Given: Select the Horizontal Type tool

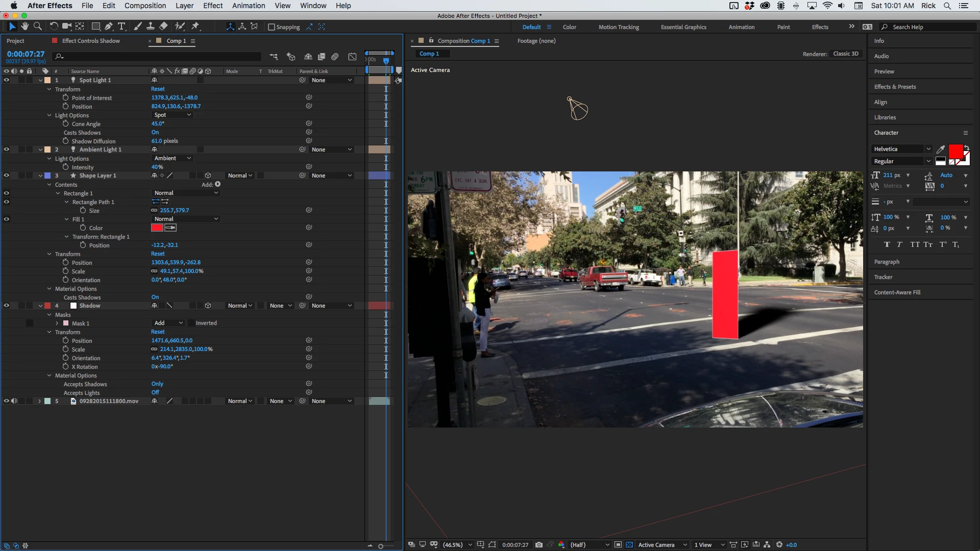Looking at the screenshot, I should click(x=121, y=27).
